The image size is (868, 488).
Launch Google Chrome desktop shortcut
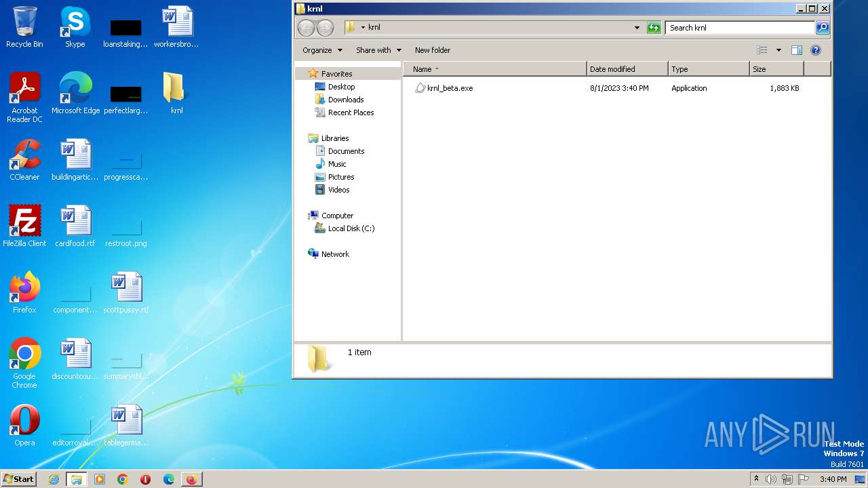[24, 363]
